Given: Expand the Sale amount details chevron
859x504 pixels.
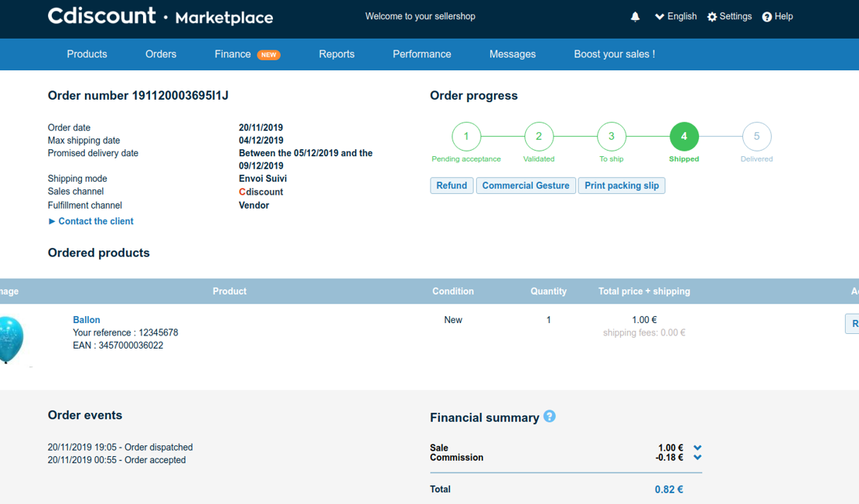Looking at the screenshot, I should pos(697,448).
